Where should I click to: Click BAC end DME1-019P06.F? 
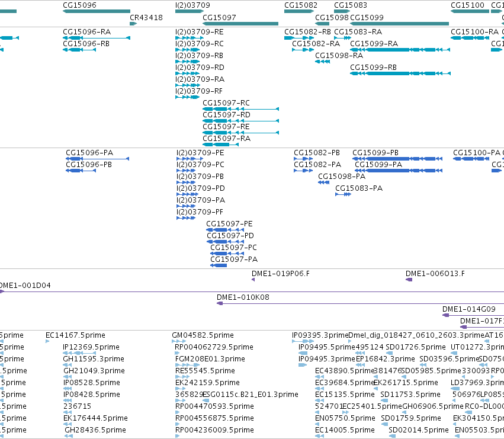281,274
